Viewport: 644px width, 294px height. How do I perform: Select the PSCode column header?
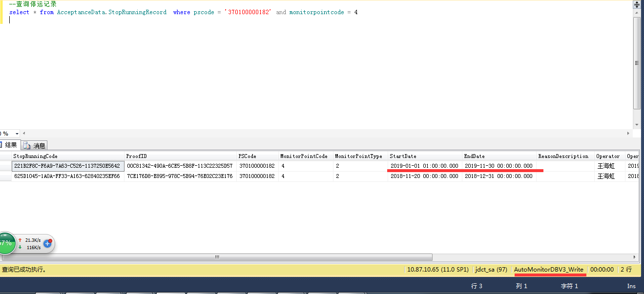[x=257, y=156]
